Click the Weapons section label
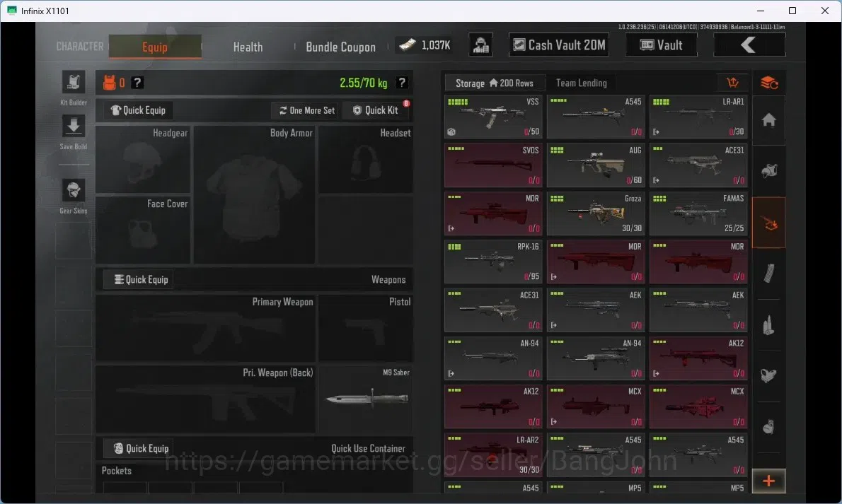Image resolution: width=842 pixels, height=504 pixels. 388,280
